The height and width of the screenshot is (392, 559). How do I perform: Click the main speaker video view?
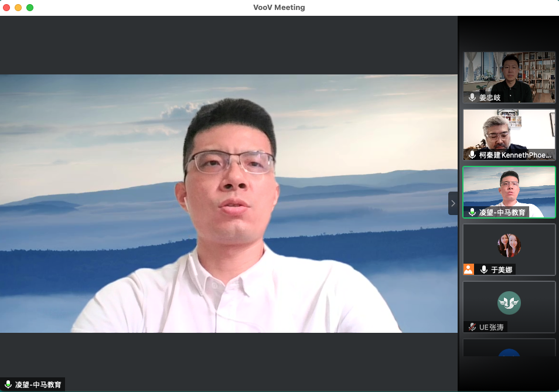(229, 203)
